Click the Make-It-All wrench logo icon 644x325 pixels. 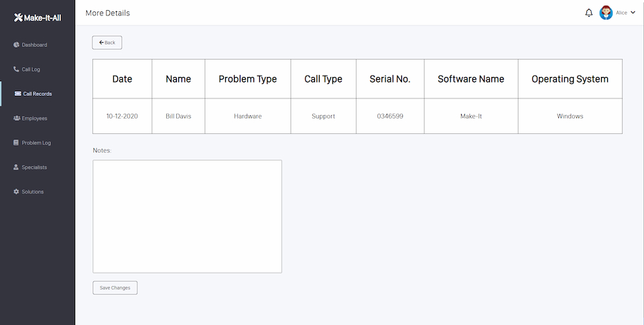(18, 17)
